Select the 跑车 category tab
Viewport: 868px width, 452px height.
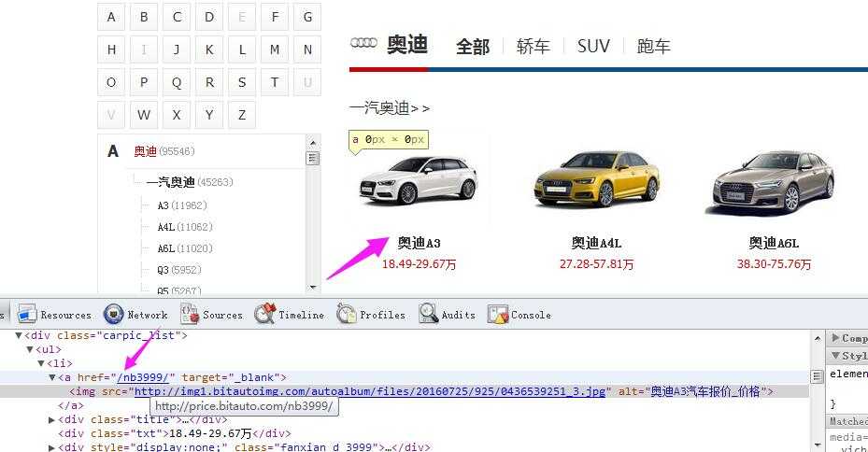(x=654, y=47)
